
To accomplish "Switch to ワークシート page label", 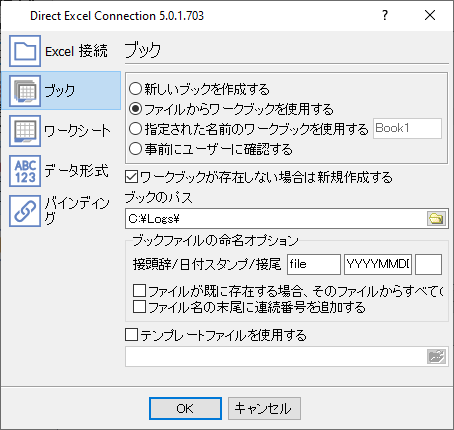I will tap(77, 131).
